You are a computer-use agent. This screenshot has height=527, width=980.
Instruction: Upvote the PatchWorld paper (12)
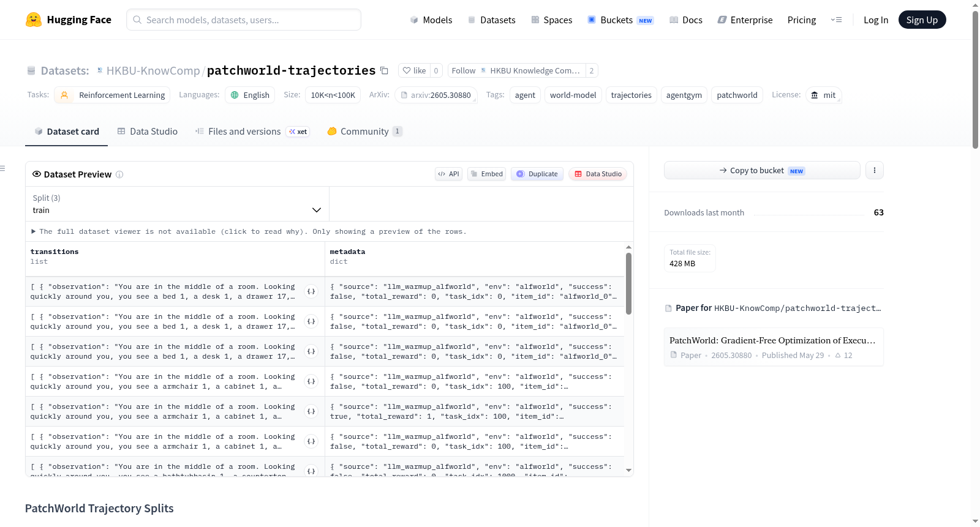[x=843, y=356]
